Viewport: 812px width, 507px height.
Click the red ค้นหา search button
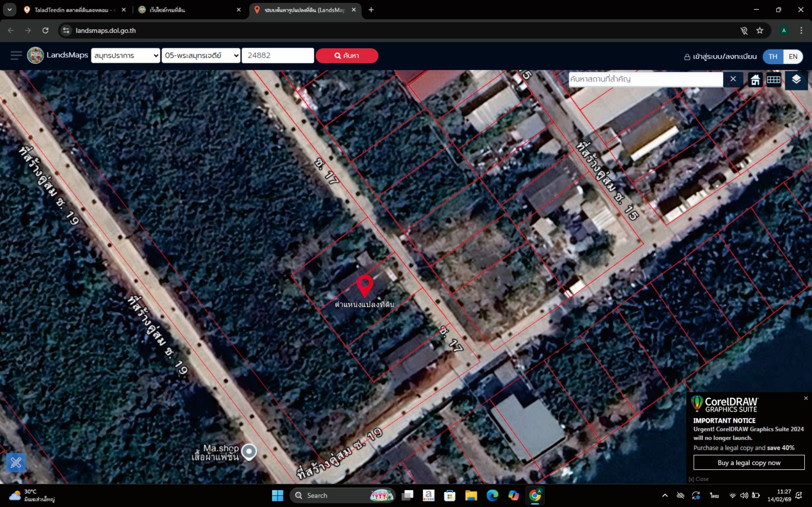(347, 56)
